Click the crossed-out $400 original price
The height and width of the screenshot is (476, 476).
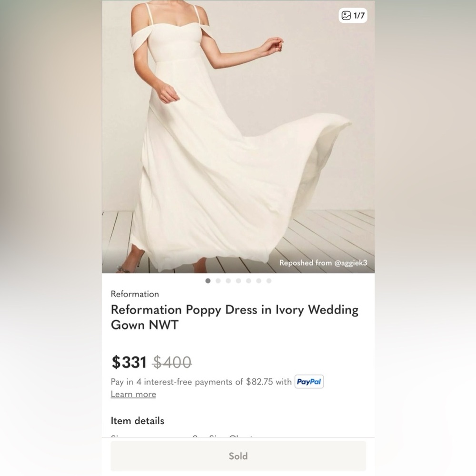[x=172, y=362]
